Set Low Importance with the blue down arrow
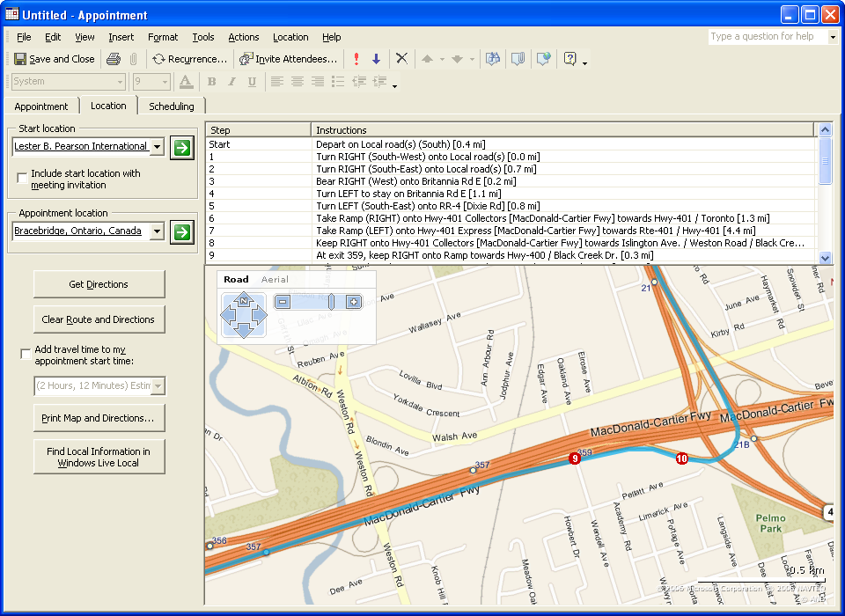 pyautogui.click(x=376, y=59)
